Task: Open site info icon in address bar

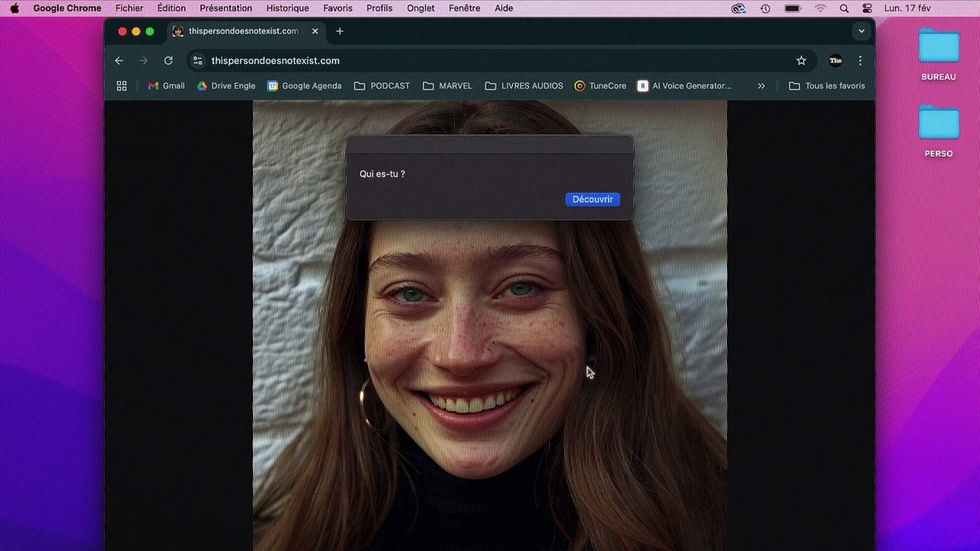Action: point(198,60)
